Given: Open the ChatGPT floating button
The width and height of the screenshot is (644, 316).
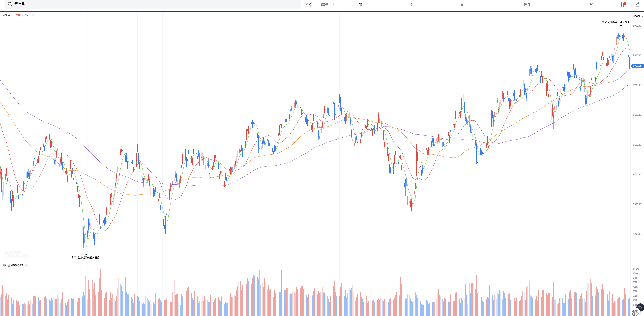Looking at the screenshot, I should pyautogui.click(x=635, y=312).
